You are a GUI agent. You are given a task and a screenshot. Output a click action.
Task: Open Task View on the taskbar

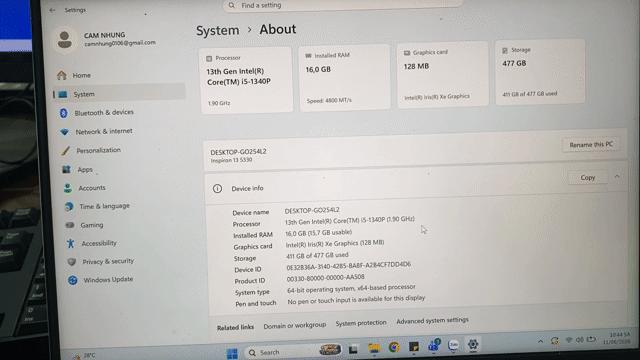click(x=353, y=349)
